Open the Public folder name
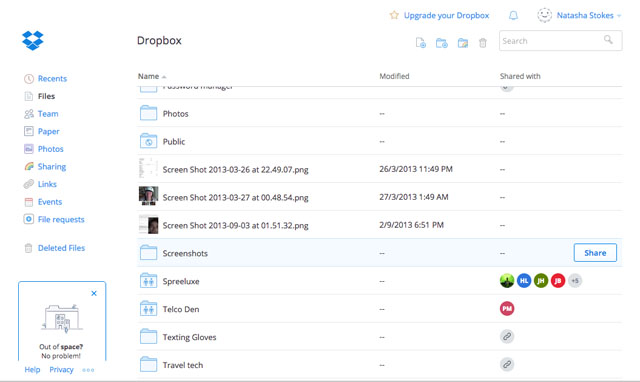The image size is (640, 382). pyautogui.click(x=174, y=141)
